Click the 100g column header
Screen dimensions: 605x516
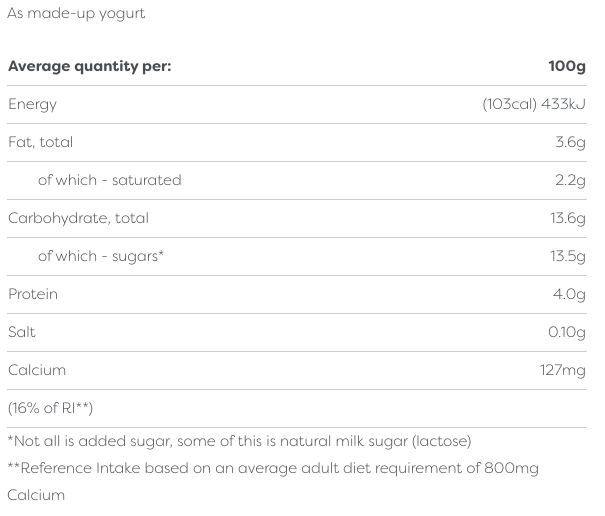tap(567, 67)
